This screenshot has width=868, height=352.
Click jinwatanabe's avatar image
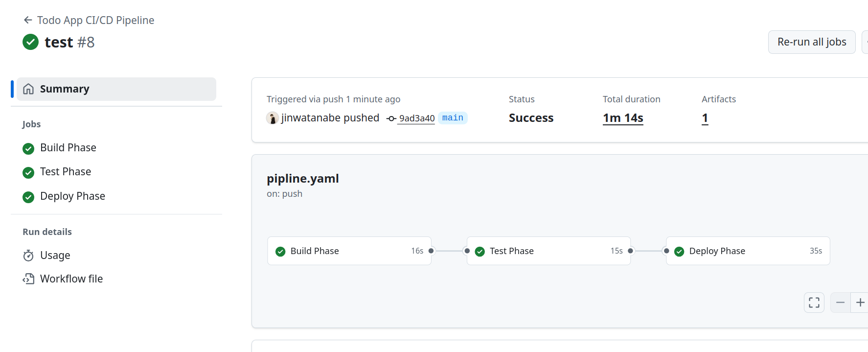click(x=273, y=118)
